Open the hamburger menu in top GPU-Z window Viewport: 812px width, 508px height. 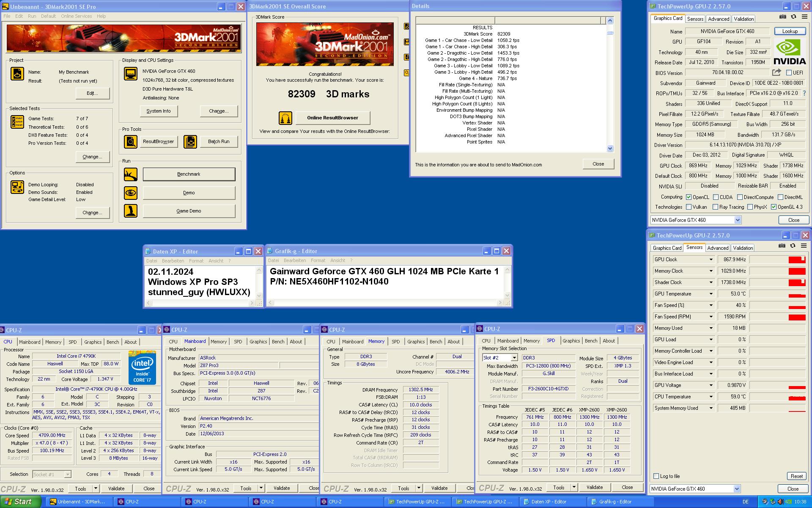[x=804, y=17]
